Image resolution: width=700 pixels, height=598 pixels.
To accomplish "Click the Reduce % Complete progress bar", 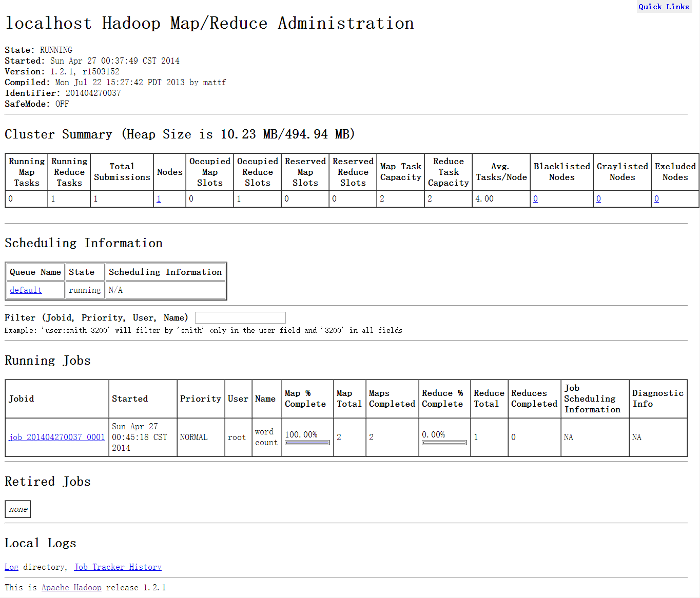I will point(444,443).
